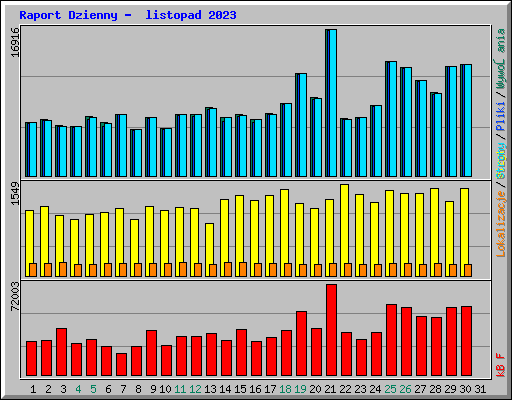The image size is (512, 400).
Task: Click day label 21 on x-axis
Action: pyautogui.click(x=330, y=389)
